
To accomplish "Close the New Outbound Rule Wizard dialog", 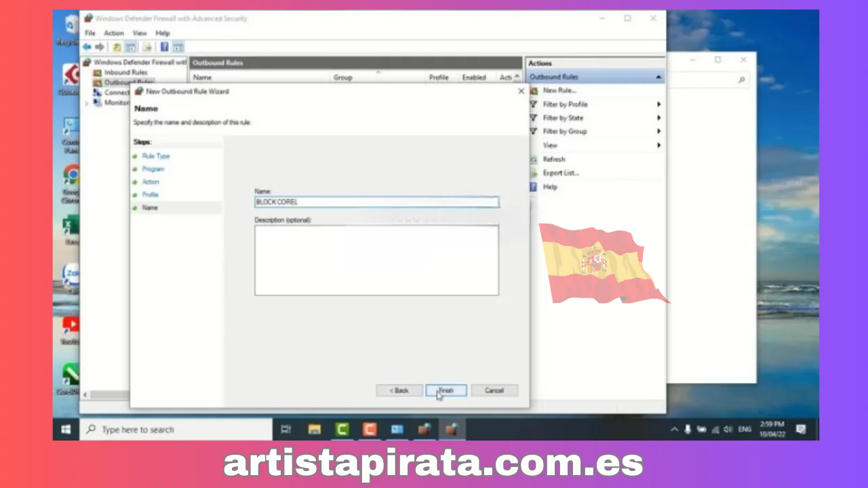I will coord(521,91).
